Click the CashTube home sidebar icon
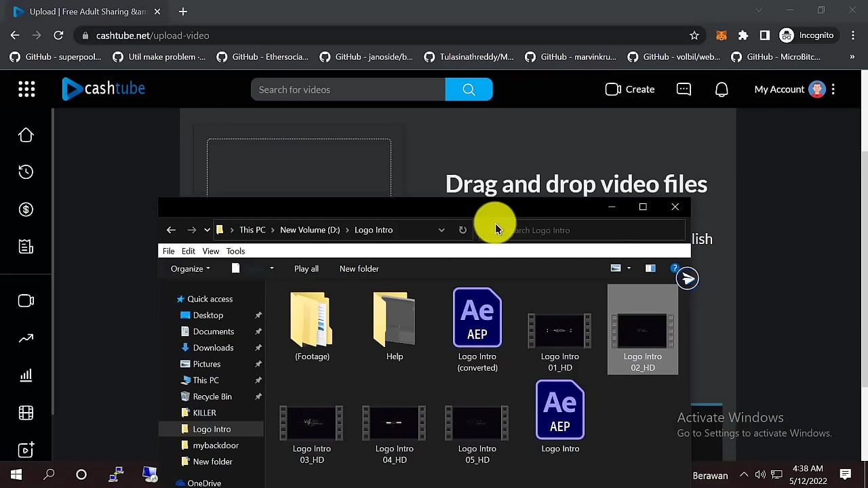The image size is (868, 488). (26, 136)
